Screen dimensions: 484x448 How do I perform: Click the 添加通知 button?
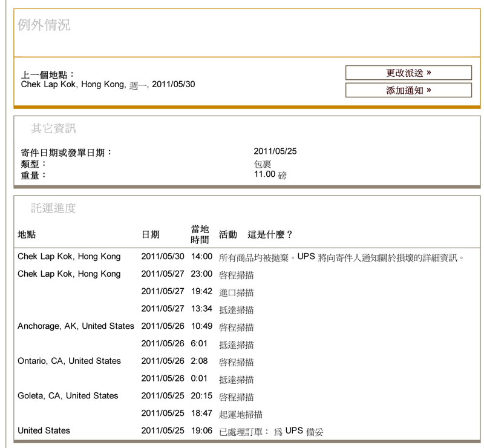pos(408,90)
